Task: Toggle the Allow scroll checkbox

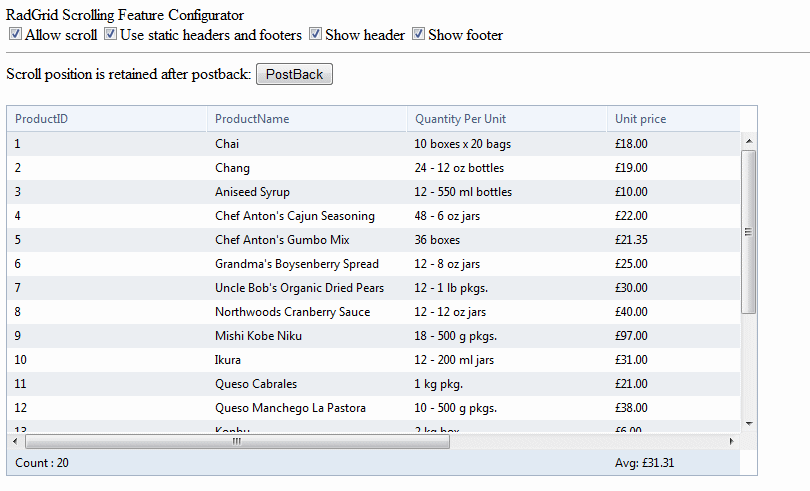Action: [15, 35]
